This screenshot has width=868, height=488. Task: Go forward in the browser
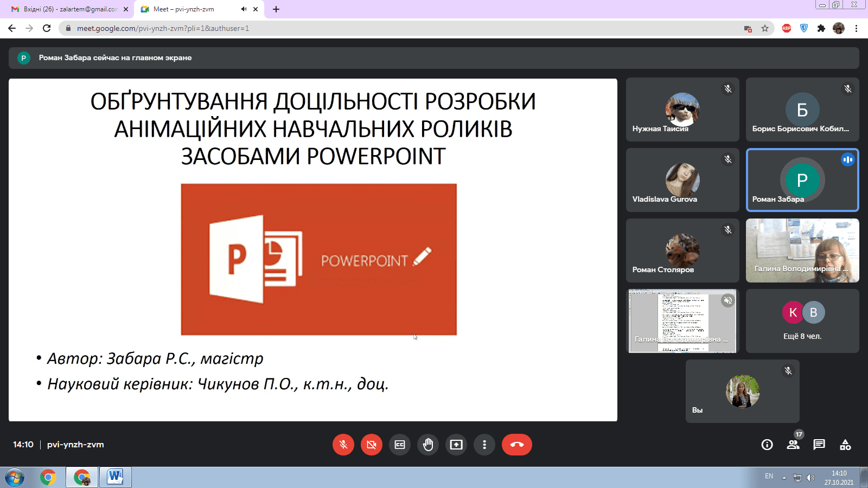(29, 28)
